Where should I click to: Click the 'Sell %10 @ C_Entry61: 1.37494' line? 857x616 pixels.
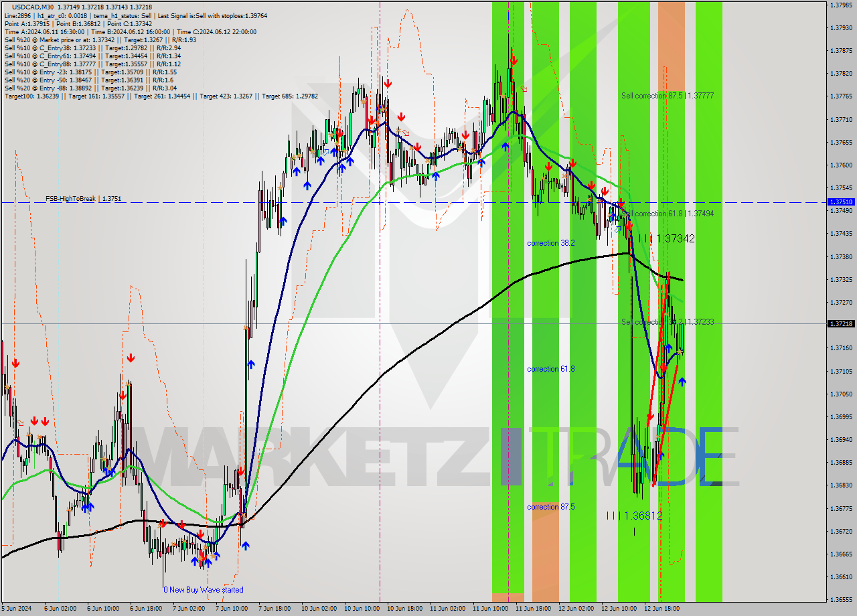(x=92, y=56)
